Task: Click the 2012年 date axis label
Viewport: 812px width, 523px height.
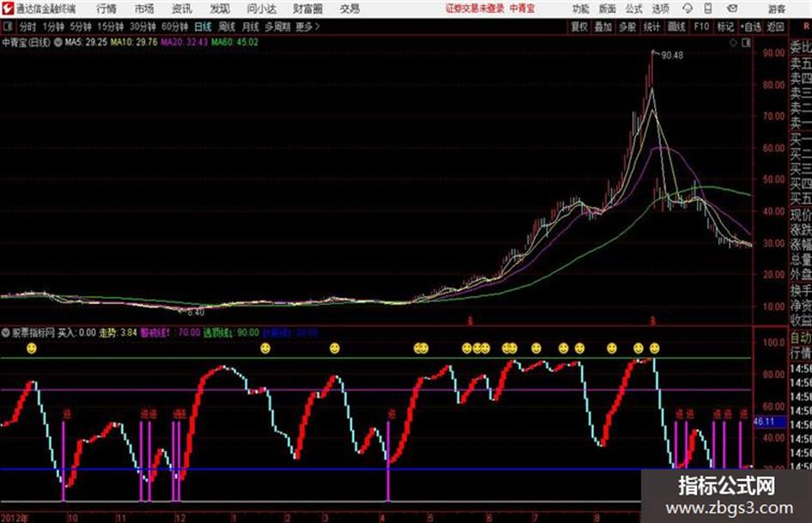Action: pyautogui.click(x=15, y=518)
